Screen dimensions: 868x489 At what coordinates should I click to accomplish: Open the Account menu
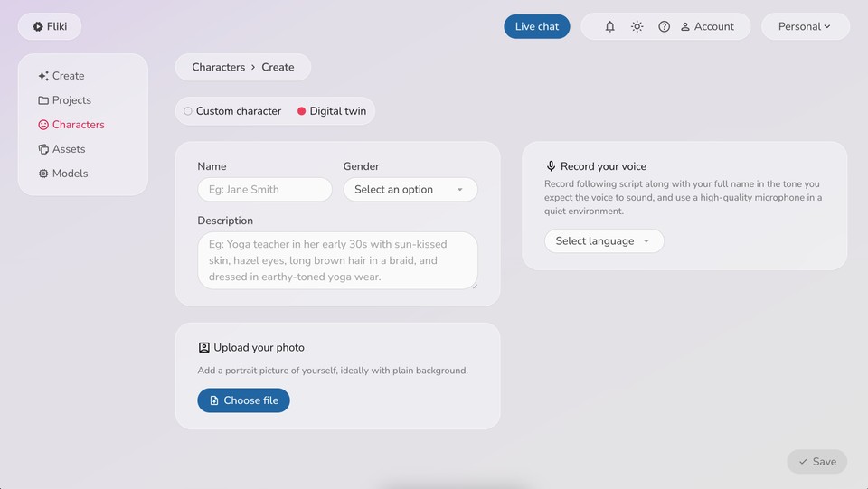pos(707,26)
